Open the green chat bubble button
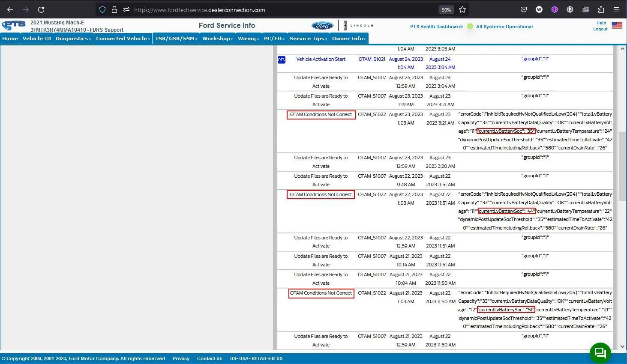 coord(600,353)
